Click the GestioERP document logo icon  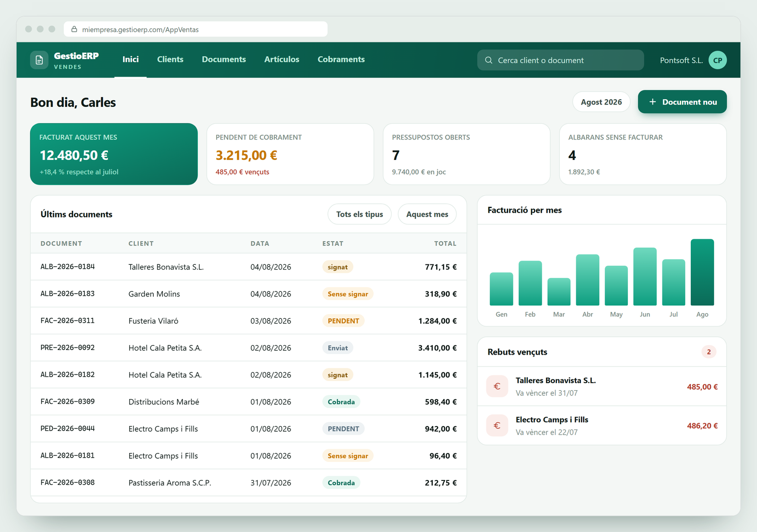pyautogui.click(x=39, y=60)
